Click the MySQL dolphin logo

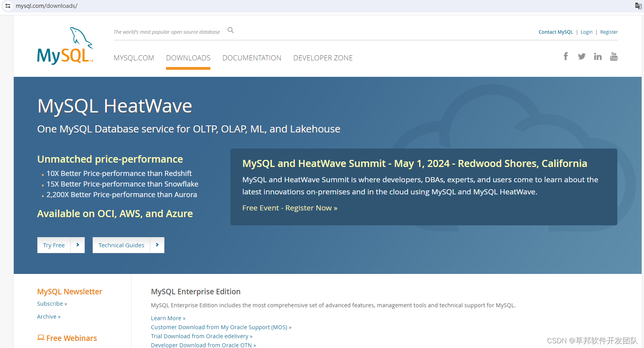[65, 45]
